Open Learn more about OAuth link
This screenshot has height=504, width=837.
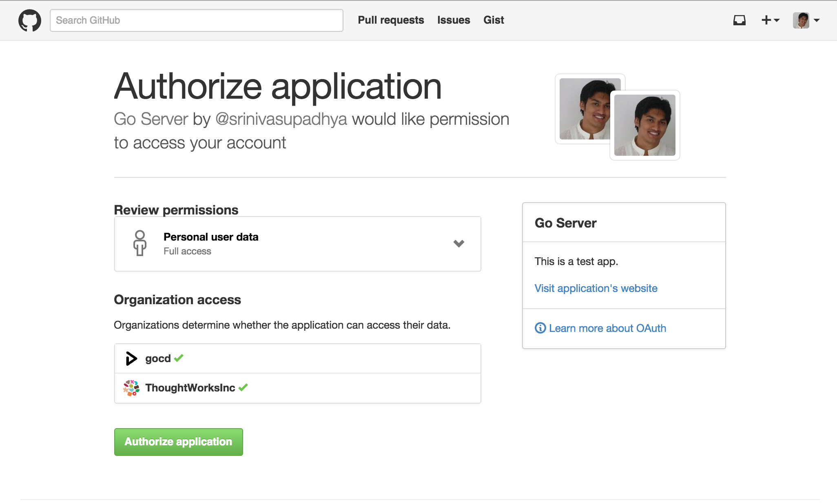coord(607,328)
